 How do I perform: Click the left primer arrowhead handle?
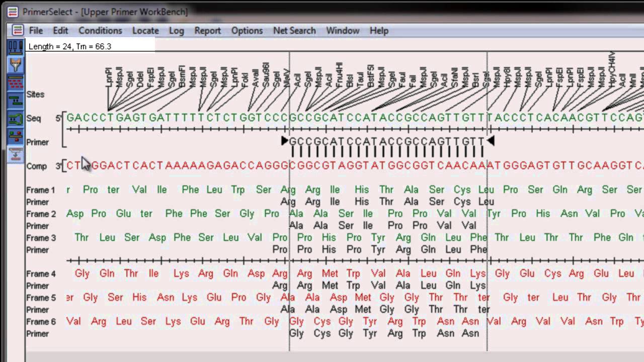[285, 141]
